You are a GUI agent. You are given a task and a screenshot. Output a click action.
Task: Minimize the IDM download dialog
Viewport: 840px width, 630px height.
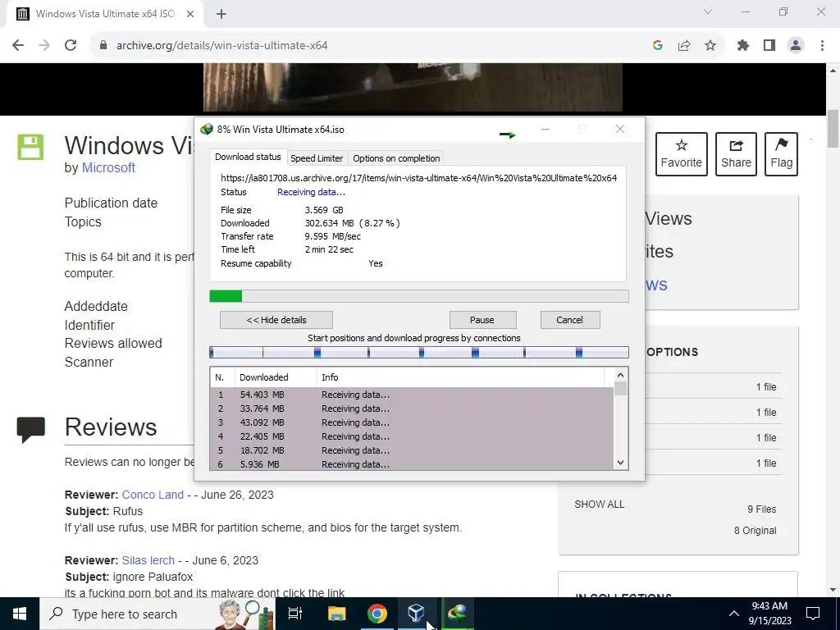click(546, 129)
